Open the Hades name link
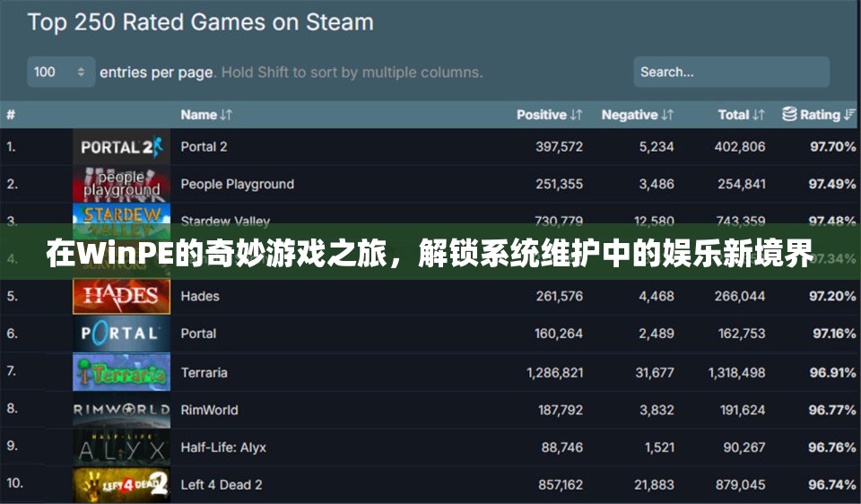 (200, 296)
